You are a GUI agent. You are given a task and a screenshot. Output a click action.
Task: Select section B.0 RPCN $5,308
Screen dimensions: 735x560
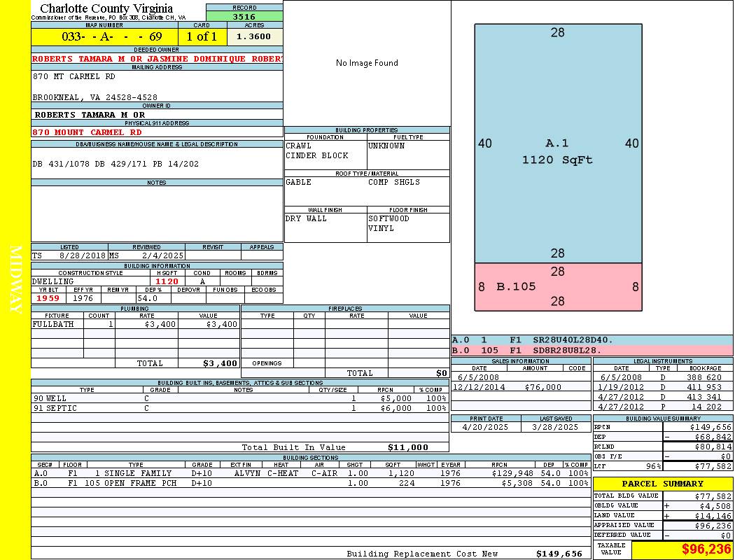pos(517,483)
